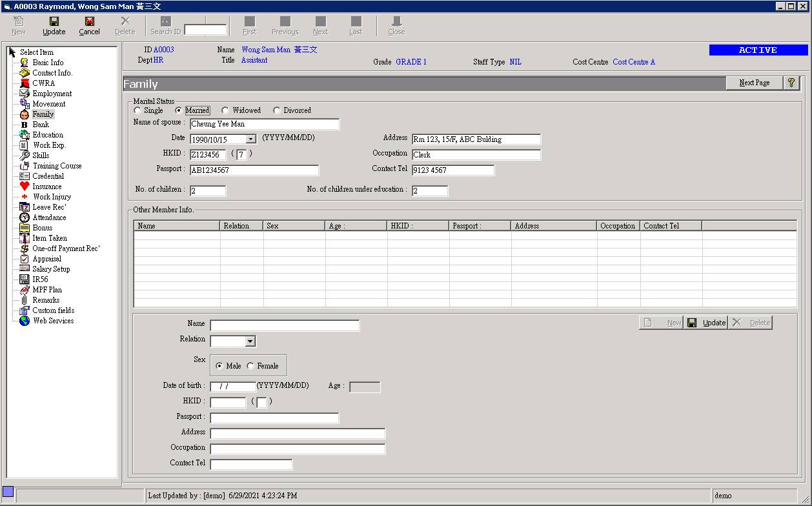The width and height of the screenshot is (812, 506).
Task: Open the Custom fields icon
Action: (x=25, y=310)
